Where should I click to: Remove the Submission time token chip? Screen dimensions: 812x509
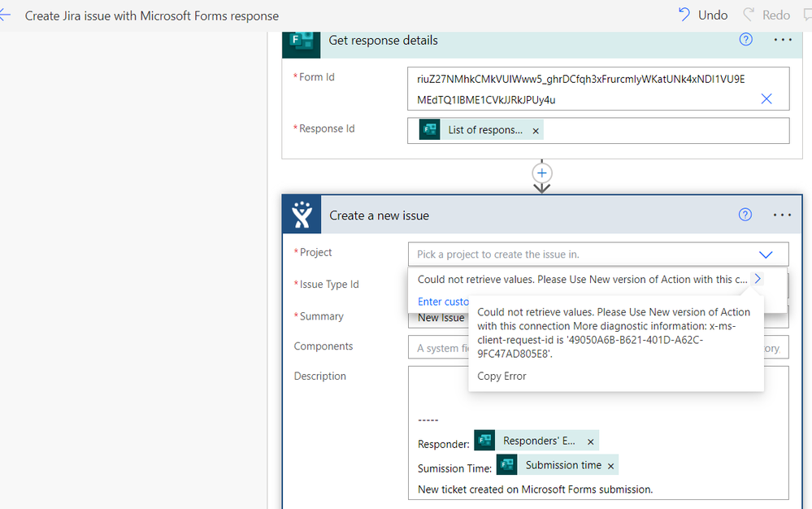coord(610,464)
